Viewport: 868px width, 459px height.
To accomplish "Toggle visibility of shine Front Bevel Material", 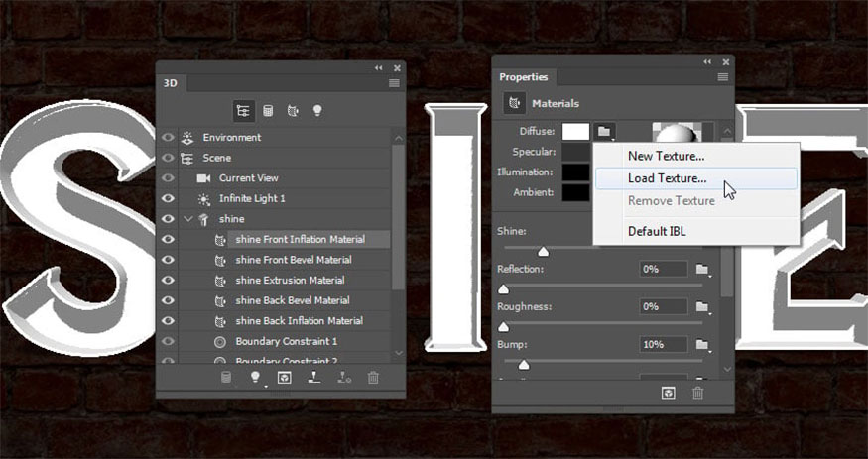I will pyautogui.click(x=168, y=260).
